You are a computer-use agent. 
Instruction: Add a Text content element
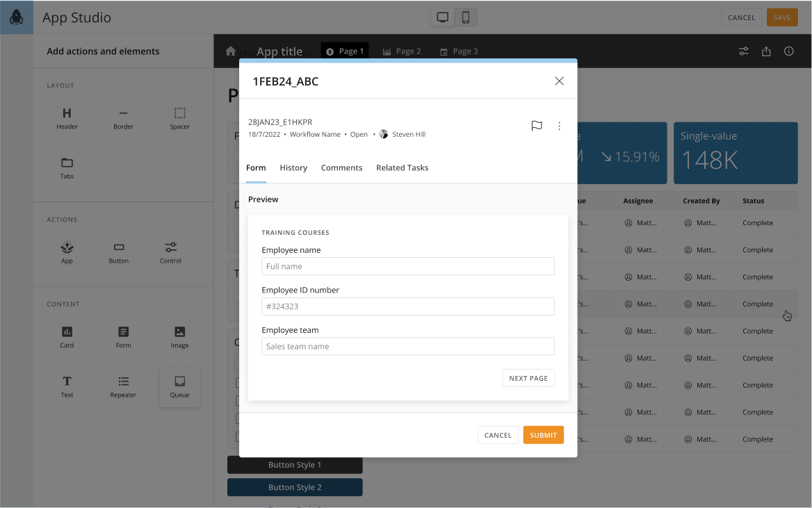pyautogui.click(x=67, y=387)
